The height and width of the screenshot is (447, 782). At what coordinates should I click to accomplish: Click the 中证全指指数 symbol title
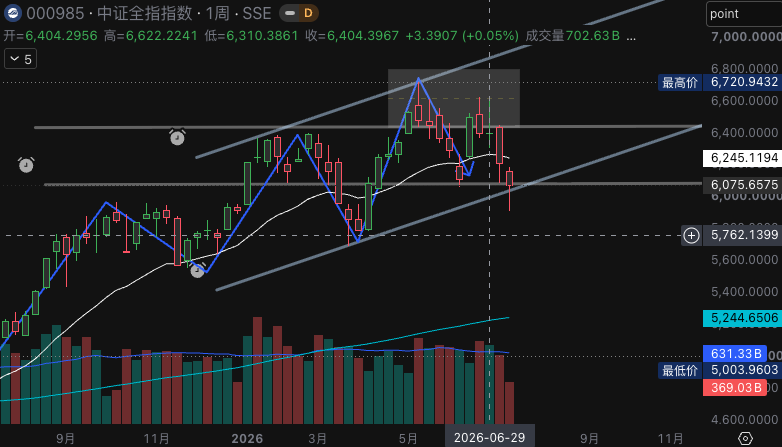[145, 13]
